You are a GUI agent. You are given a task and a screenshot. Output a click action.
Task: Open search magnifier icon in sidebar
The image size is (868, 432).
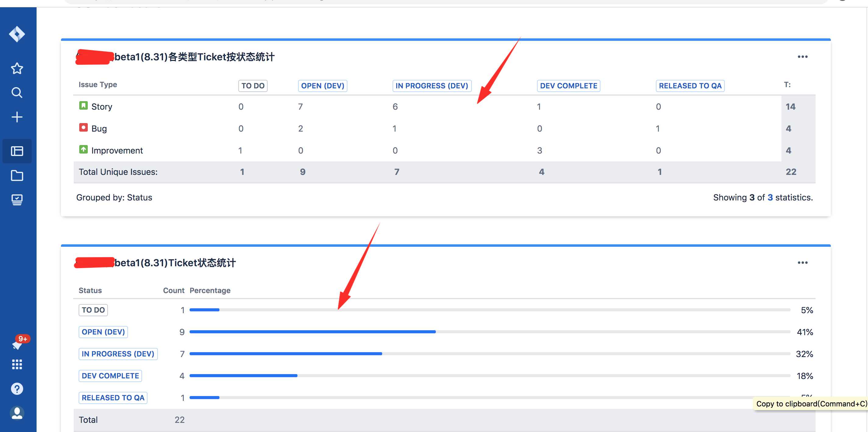[17, 93]
